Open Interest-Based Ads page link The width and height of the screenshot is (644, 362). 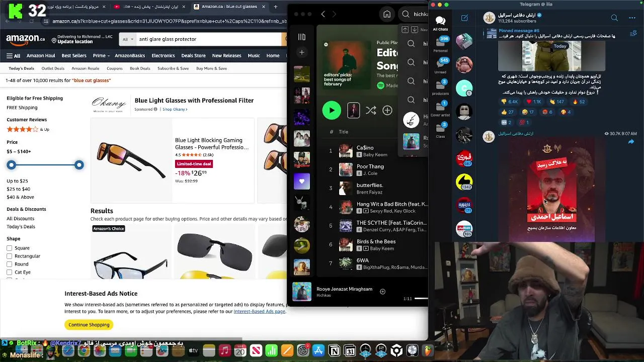point(260,311)
